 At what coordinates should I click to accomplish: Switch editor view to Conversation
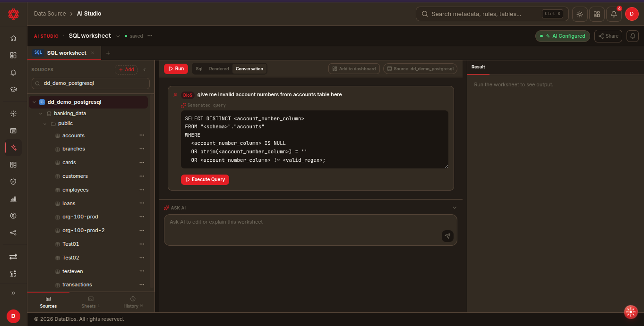pos(249,69)
